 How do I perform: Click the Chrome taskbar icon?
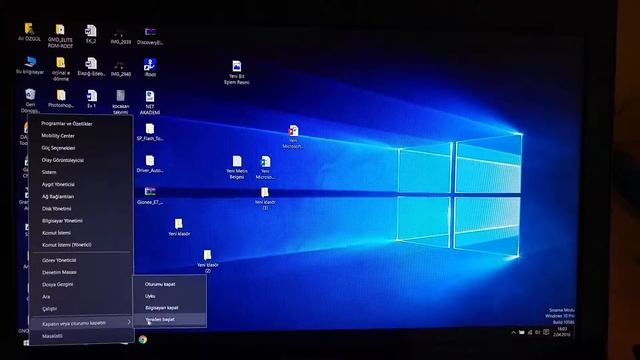tap(142, 339)
